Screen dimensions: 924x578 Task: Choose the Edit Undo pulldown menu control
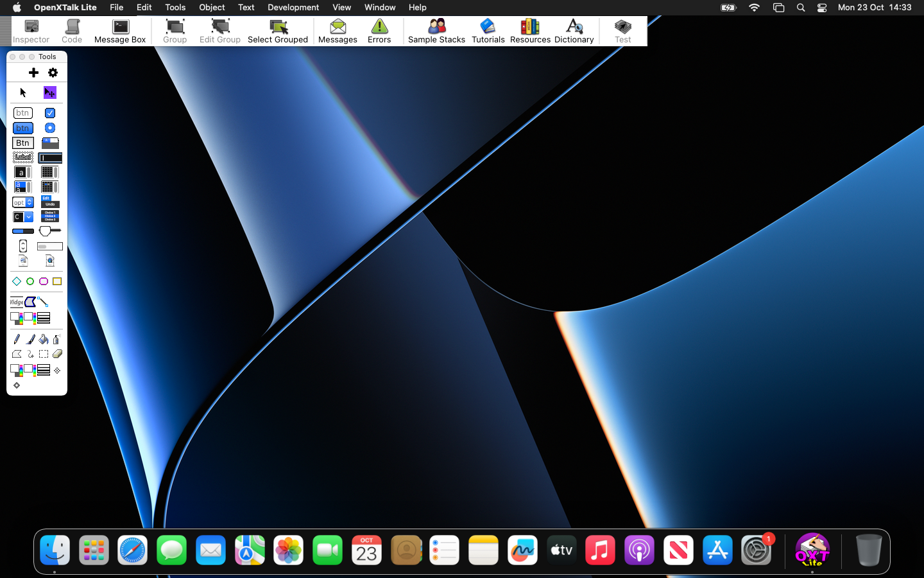coord(50,202)
